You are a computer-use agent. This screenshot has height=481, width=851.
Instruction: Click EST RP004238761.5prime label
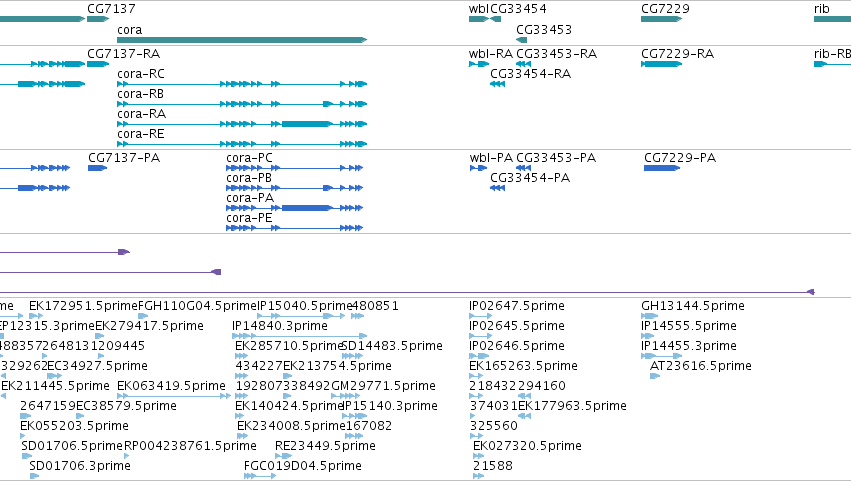pyautogui.click(x=190, y=447)
